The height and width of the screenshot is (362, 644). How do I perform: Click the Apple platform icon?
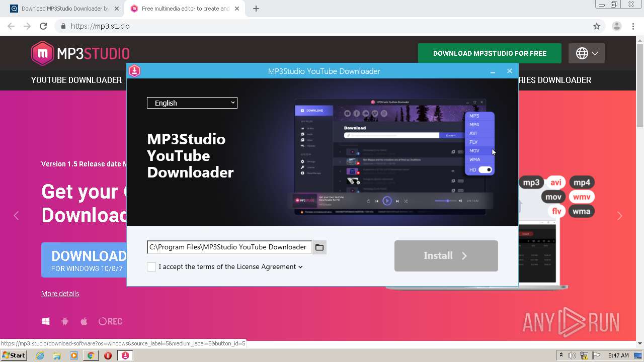[84, 321]
